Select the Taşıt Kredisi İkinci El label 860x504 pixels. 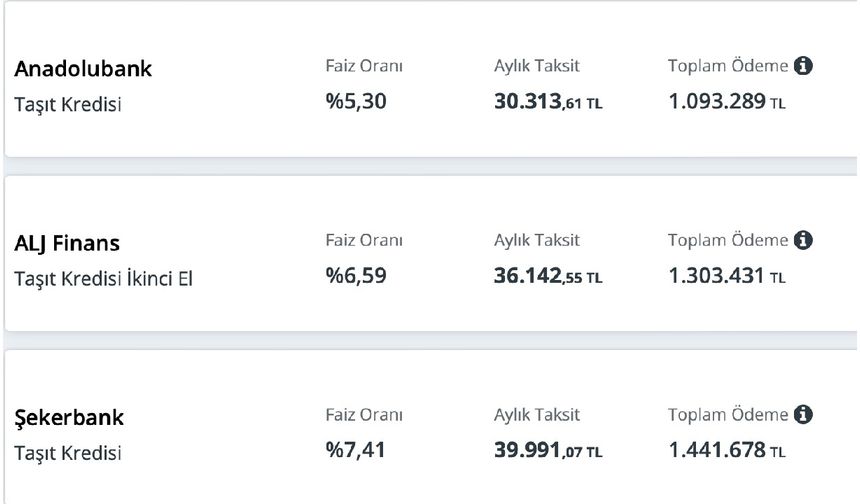(x=104, y=279)
